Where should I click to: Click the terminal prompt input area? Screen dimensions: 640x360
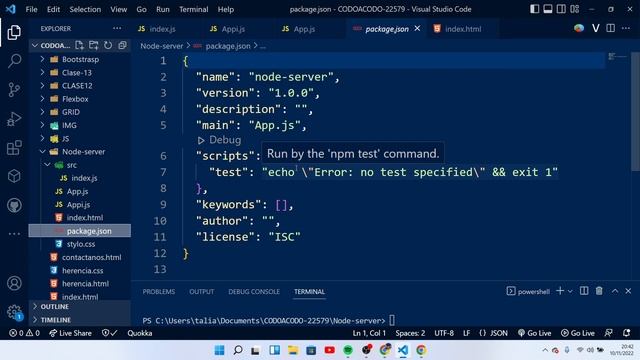point(392,320)
